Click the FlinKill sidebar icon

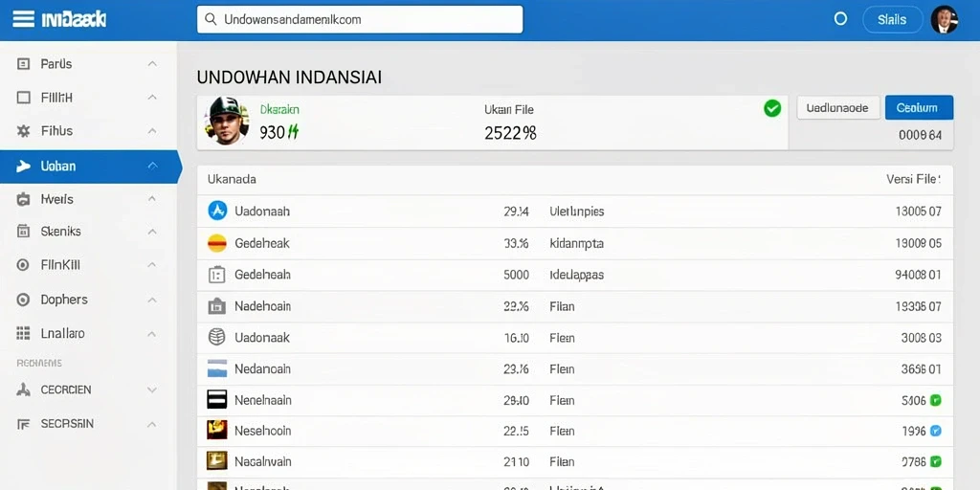(23, 265)
